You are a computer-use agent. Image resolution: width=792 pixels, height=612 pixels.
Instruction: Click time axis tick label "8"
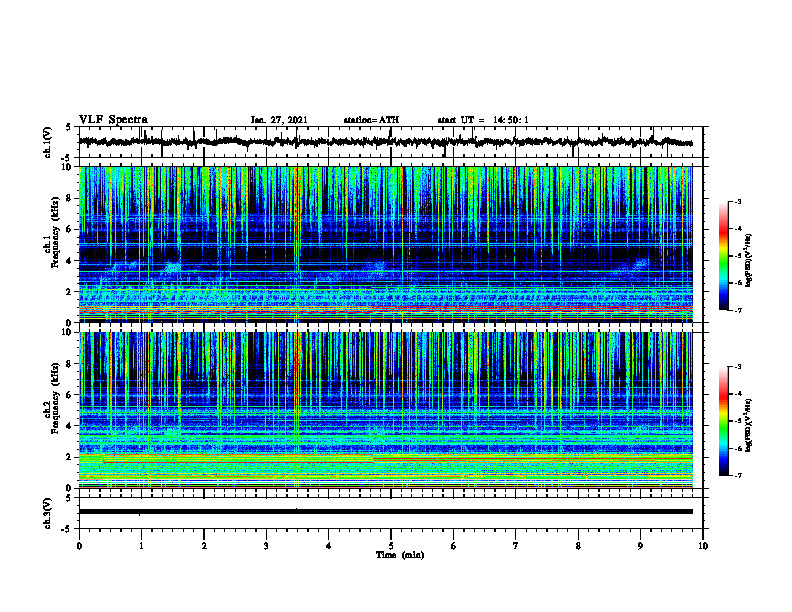578,546
